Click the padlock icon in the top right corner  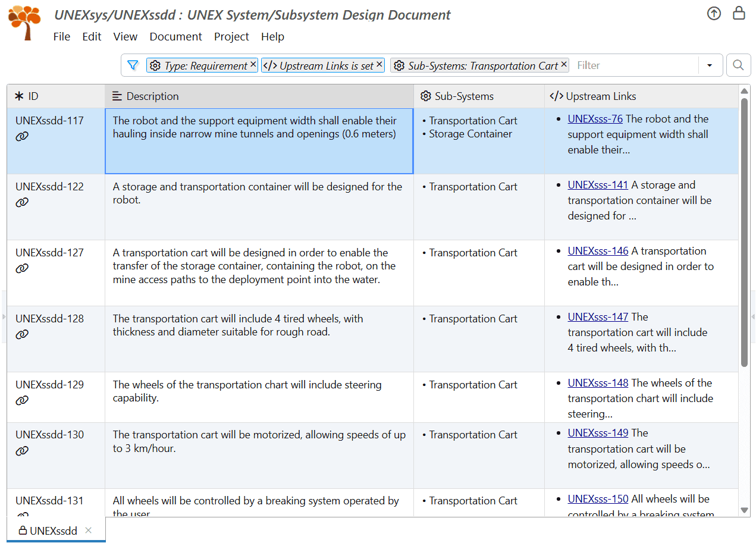click(x=739, y=12)
